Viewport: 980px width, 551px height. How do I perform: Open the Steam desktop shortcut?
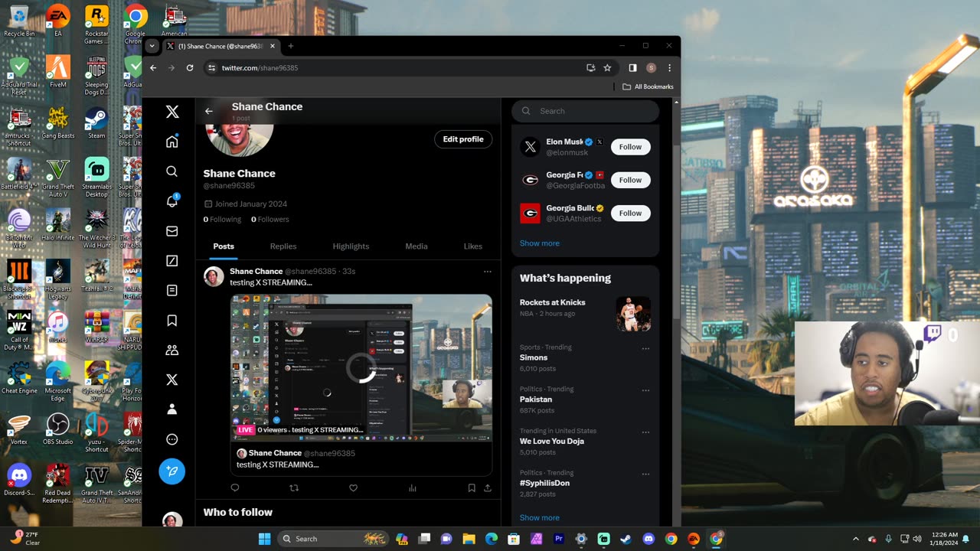pyautogui.click(x=96, y=123)
